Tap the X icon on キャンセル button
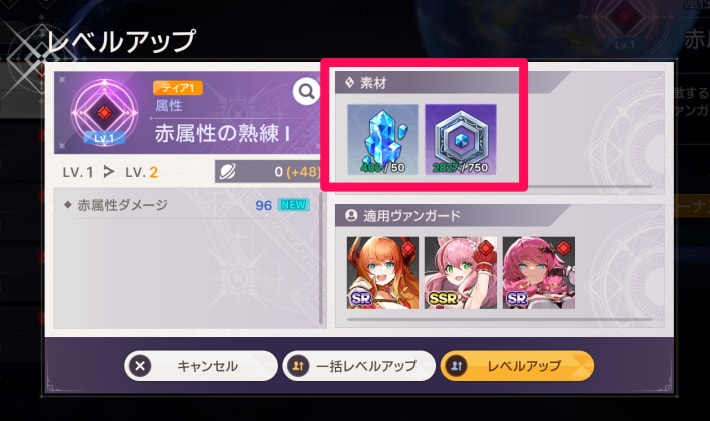The height and width of the screenshot is (421, 710). coord(140,366)
